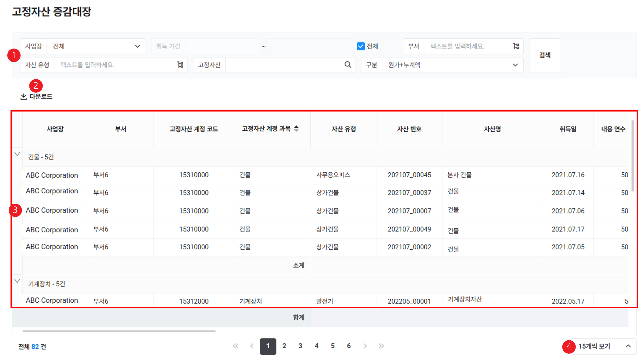Viewport: 644px width, 356px height.
Task: Click the download icon button
Action: pyautogui.click(x=24, y=97)
